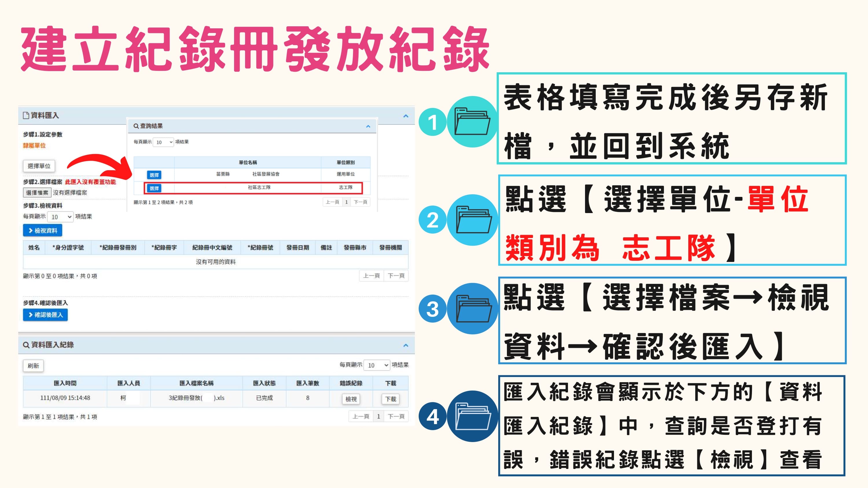Click the 3紀錄冊發放( ).xls file name cell
This screenshot has height=488, width=868.
(196, 398)
